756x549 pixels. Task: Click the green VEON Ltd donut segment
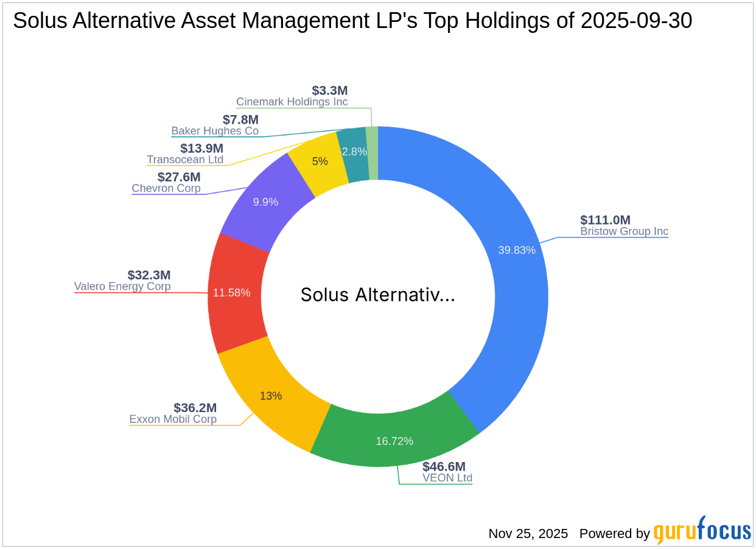396,439
